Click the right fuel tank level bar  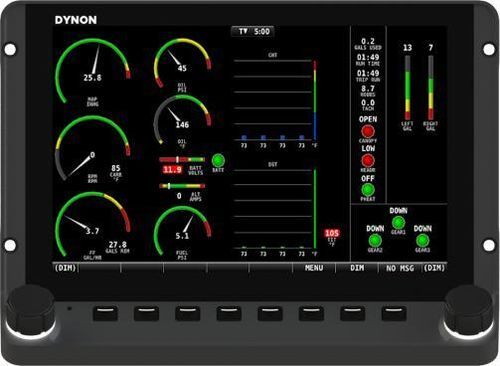[431, 88]
